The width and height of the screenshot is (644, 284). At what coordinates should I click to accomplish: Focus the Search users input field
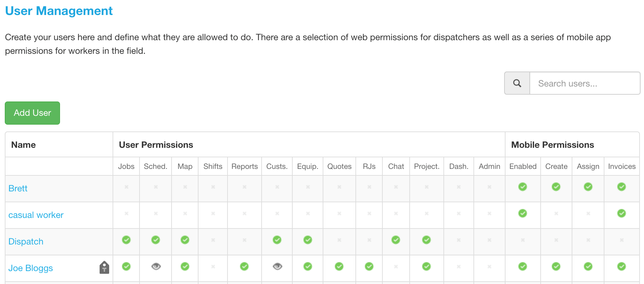click(x=585, y=83)
